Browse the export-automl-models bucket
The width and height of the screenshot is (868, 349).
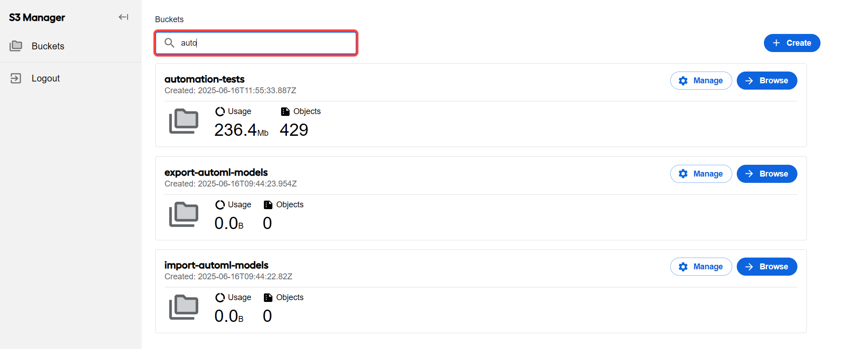click(x=767, y=174)
